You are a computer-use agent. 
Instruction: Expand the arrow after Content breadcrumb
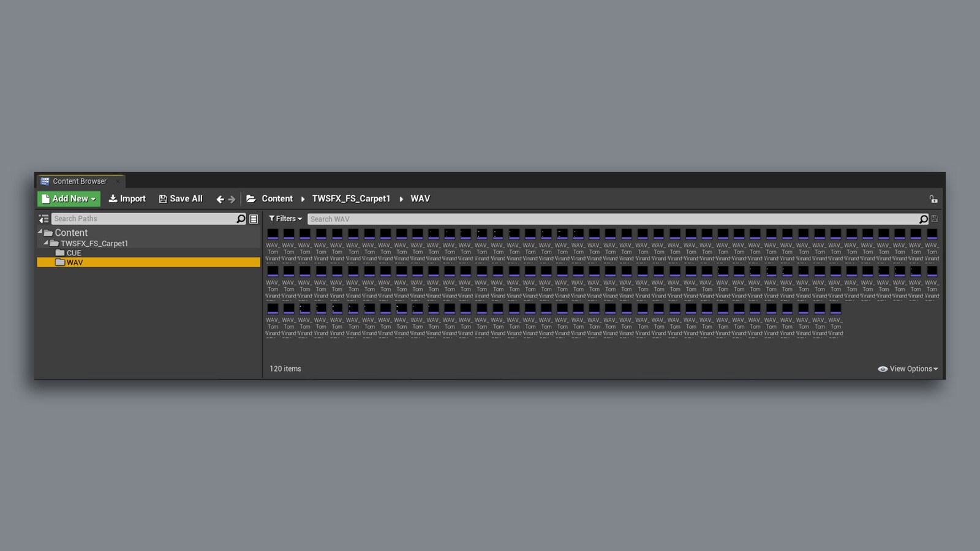click(303, 199)
